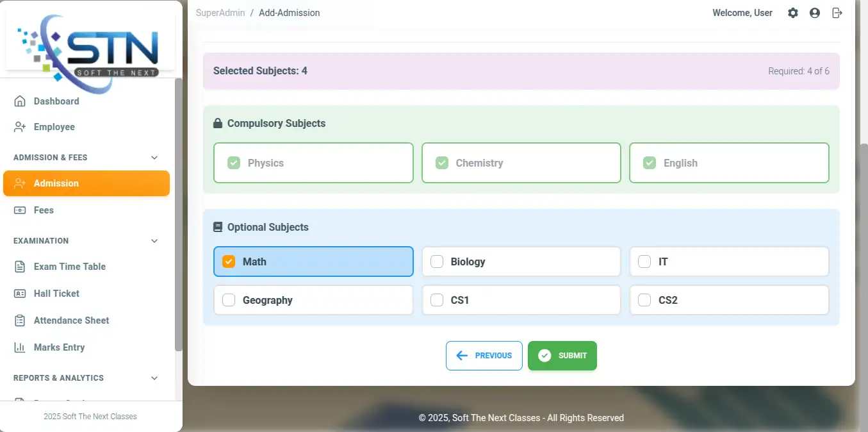Image resolution: width=868 pixels, height=432 pixels.
Task: Tick the CS2 subject checkbox
Action: click(644, 300)
